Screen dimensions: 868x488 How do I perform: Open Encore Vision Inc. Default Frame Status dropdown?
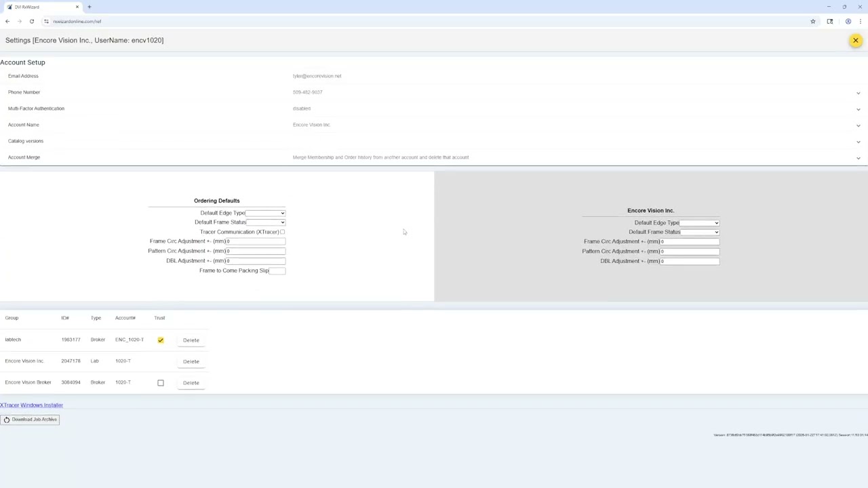[700, 232]
